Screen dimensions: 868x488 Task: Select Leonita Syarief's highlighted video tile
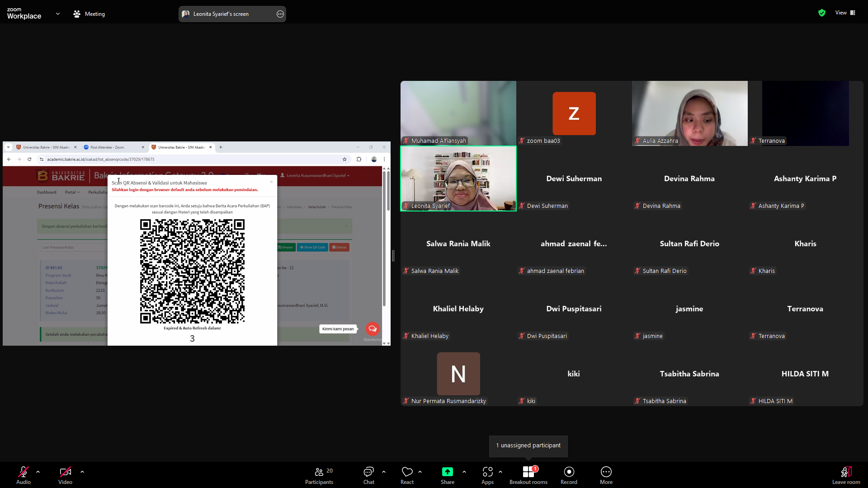[x=458, y=178]
